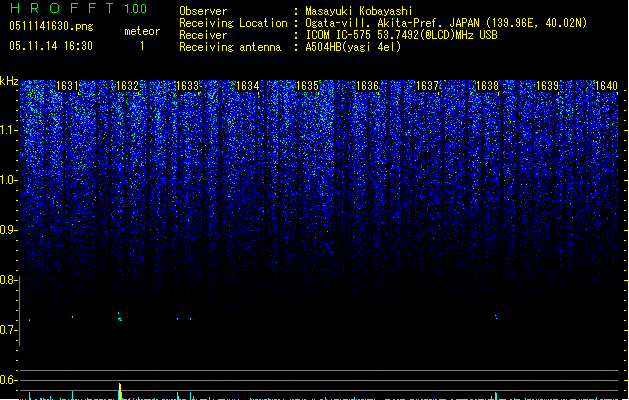Image resolution: width=629 pixels, height=400 pixels.
Task: Click the 'Receiving antenna' field label
Action: click(x=230, y=47)
